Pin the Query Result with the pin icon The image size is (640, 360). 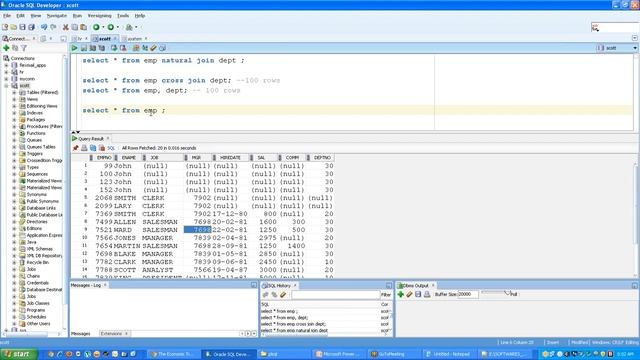coord(76,148)
